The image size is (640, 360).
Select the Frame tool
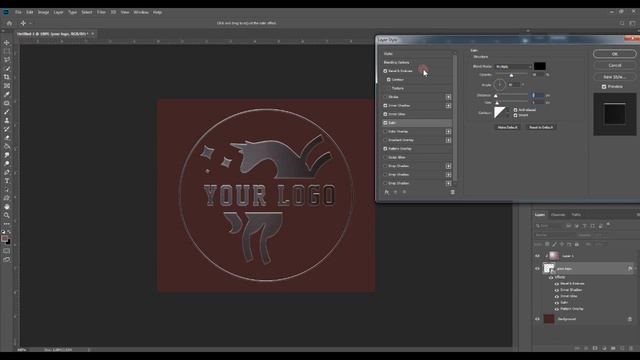coord(7,86)
